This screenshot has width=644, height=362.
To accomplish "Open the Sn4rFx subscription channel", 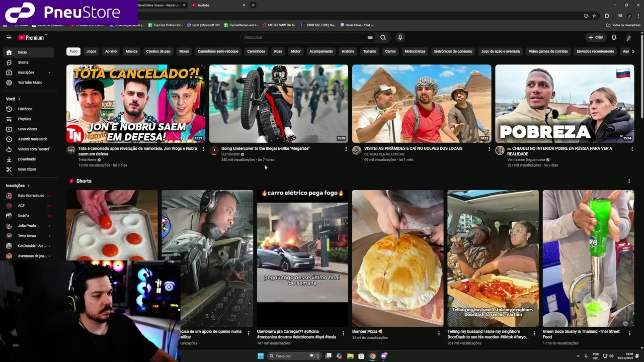I will point(28,216).
